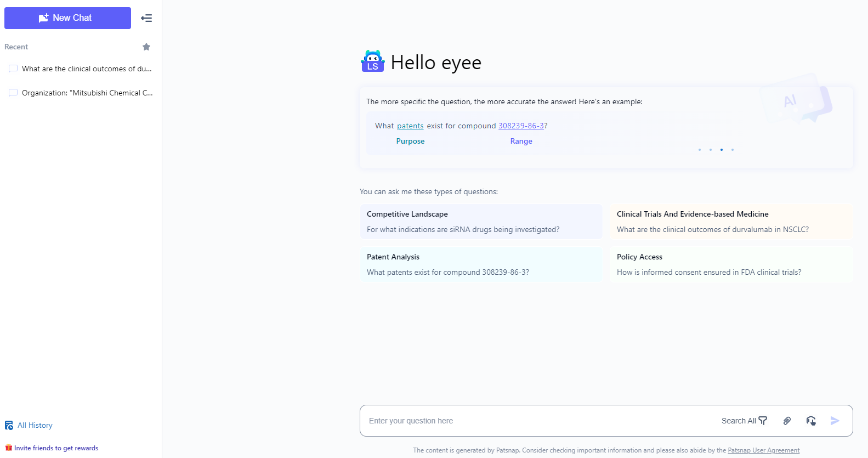Image resolution: width=868 pixels, height=458 pixels.
Task: Click the gift icon for invite rewards
Action: click(x=9, y=448)
